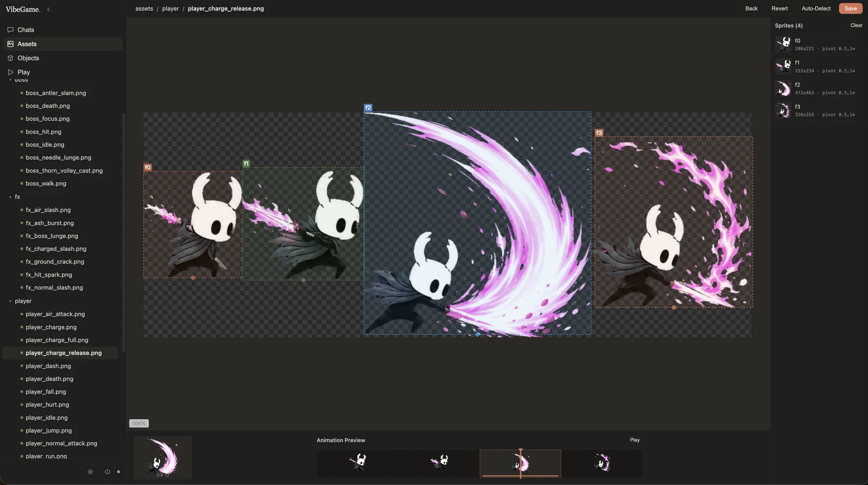Select sprite f1 in the Sprites list
The height and width of the screenshot is (485, 868).
point(818,67)
